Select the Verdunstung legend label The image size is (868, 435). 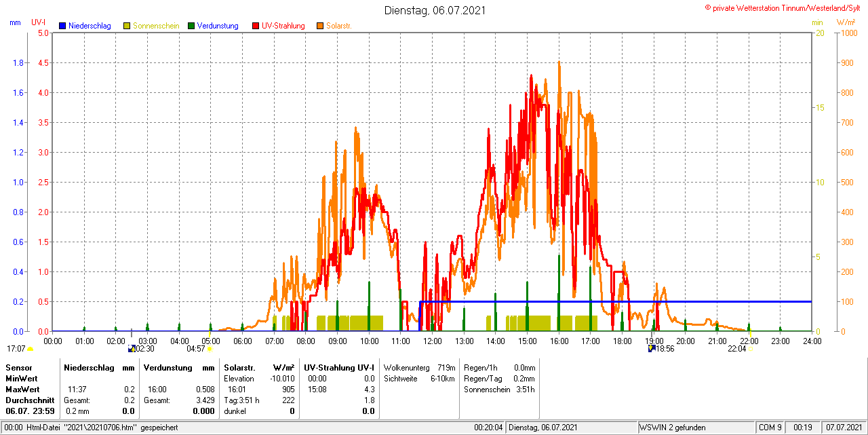click(x=218, y=26)
